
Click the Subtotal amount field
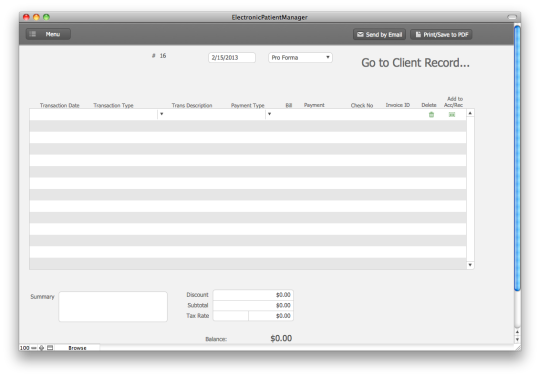coord(253,305)
